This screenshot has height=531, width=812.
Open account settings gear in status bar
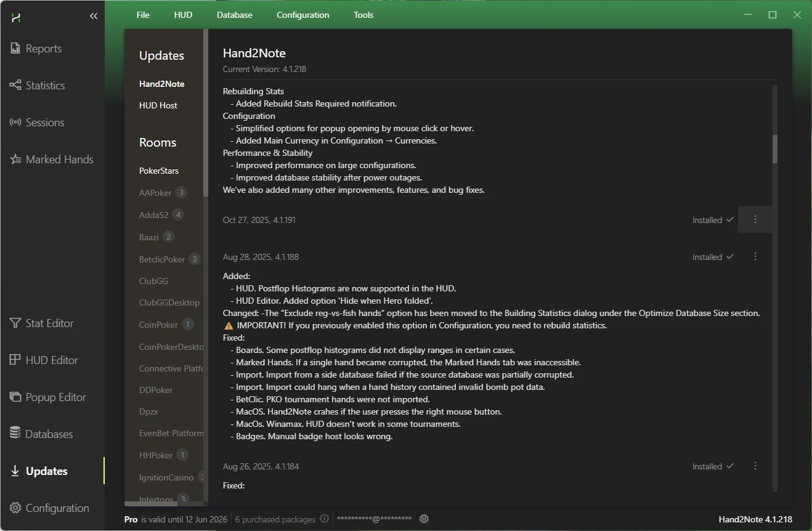(x=424, y=519)
